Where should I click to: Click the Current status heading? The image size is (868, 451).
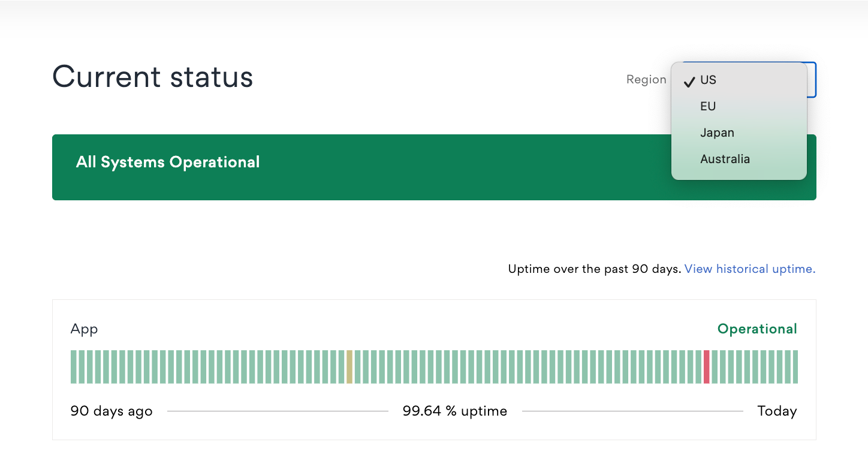pyautogui.click(x=153, y=77)
